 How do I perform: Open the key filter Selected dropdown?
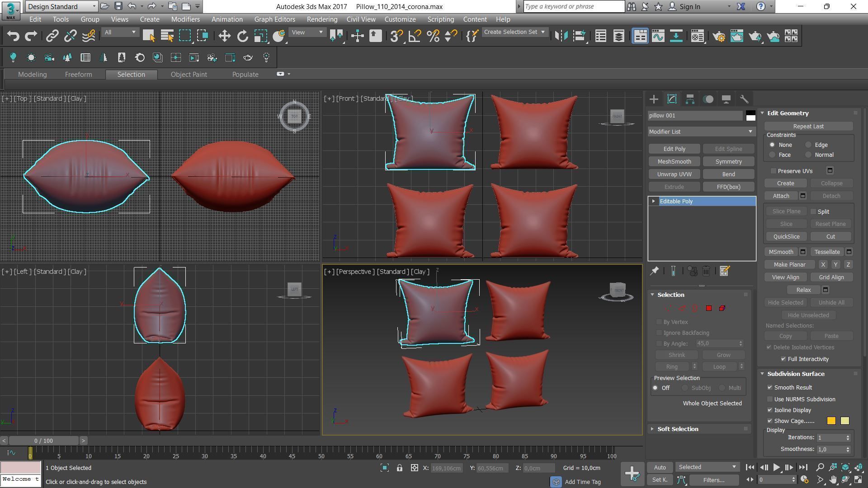707,467
